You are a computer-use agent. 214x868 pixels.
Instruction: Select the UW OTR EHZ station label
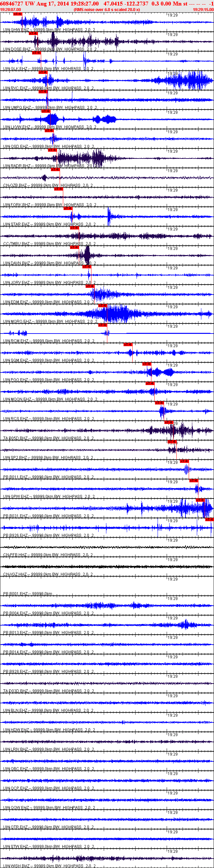click(x=49, y=827)
